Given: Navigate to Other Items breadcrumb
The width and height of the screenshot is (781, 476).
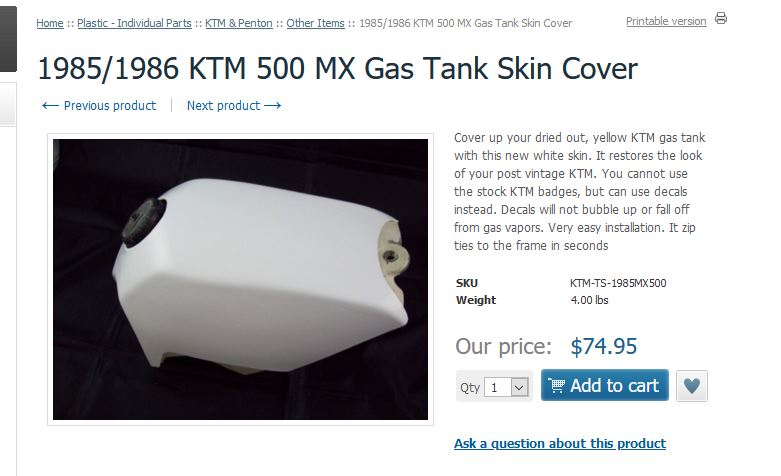Looking at the screenshot, I should (x=315, y=23).
